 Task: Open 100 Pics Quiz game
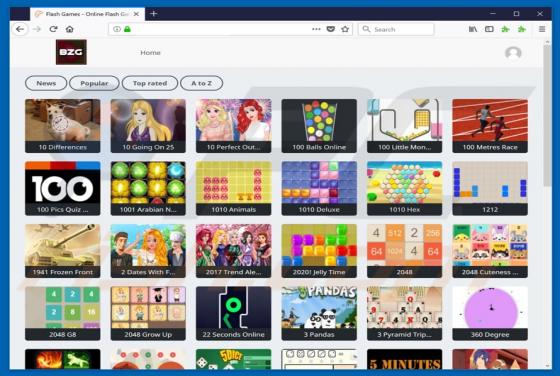tap(62, 188)
